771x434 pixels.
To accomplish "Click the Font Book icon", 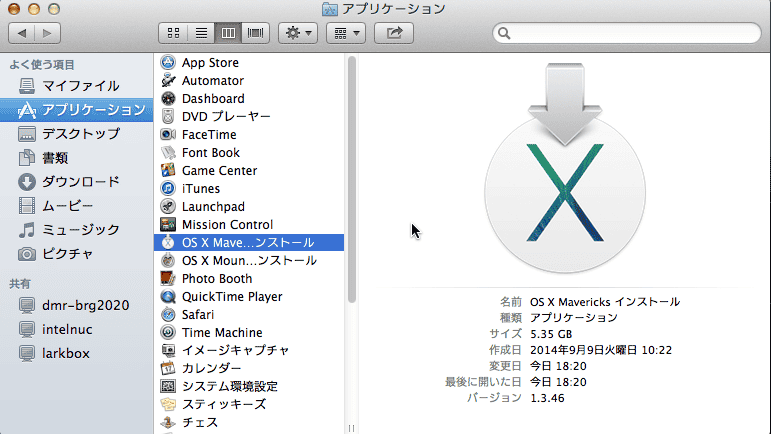I will 168,152.
